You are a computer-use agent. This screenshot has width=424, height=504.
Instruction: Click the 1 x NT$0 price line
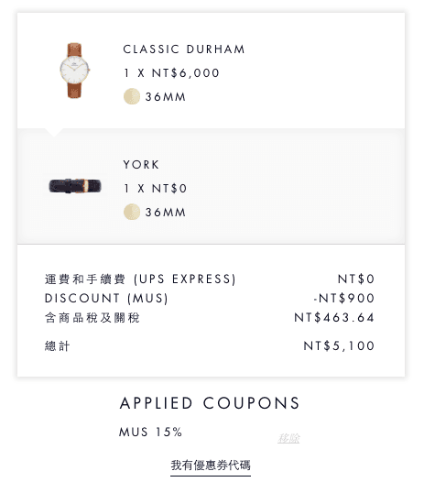(x=155, y=189)
